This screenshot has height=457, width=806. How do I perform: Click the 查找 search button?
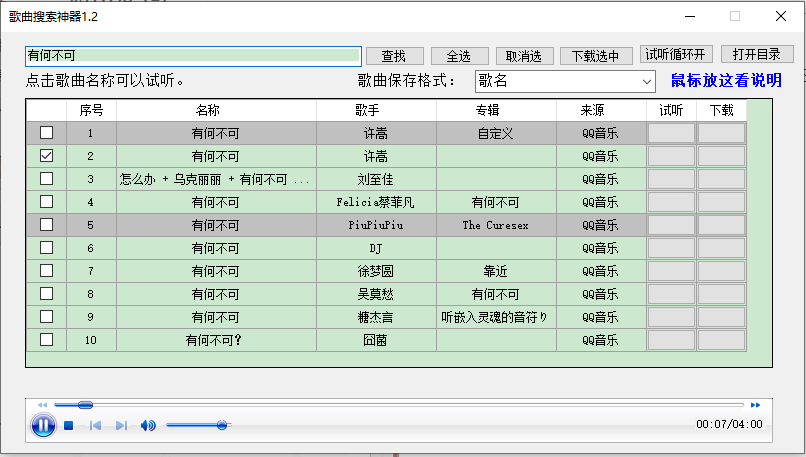[x=394, y=56]
